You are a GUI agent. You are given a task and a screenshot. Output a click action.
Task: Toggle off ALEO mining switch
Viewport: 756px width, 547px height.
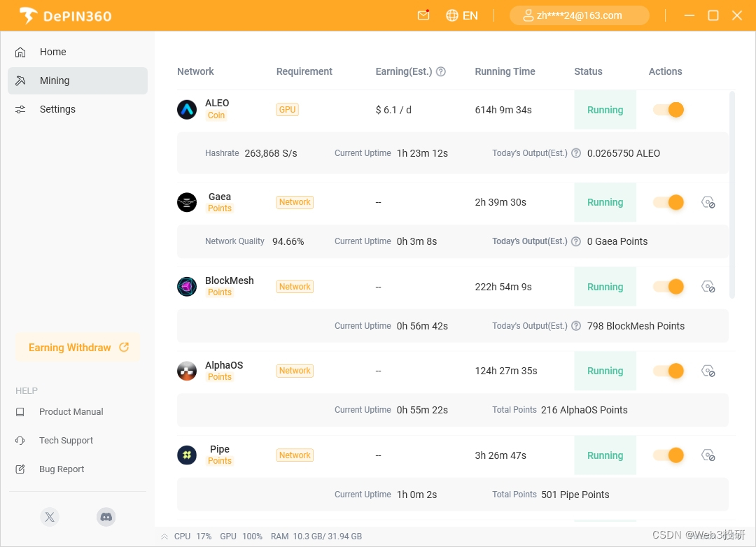(x=668, y=110)
